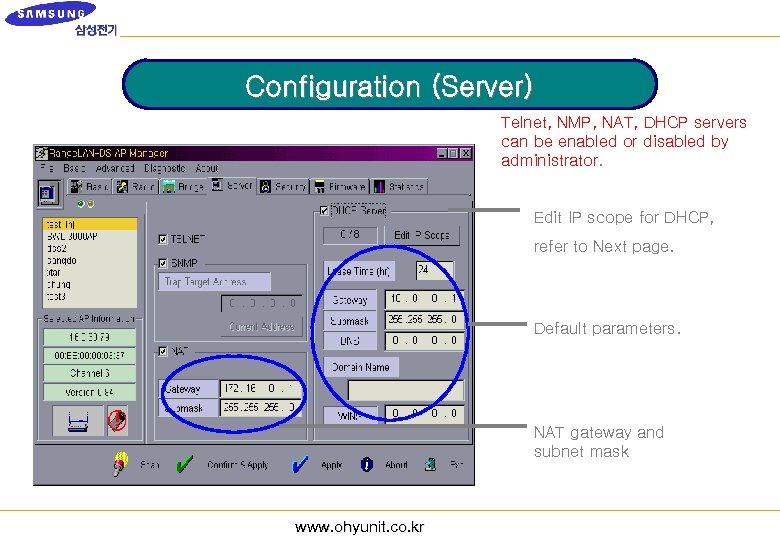
Task: Switch to the Firmware tab
Action: coord(341,186)
